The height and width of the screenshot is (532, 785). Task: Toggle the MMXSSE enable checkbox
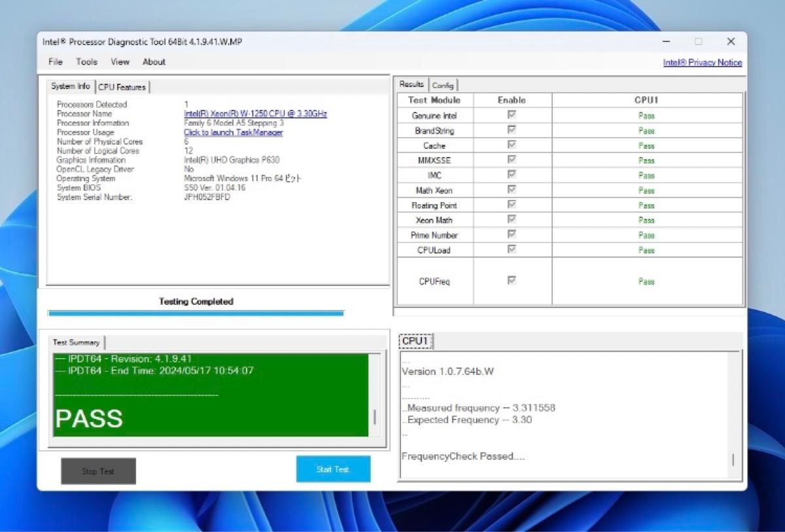click(x=512, y=159)
